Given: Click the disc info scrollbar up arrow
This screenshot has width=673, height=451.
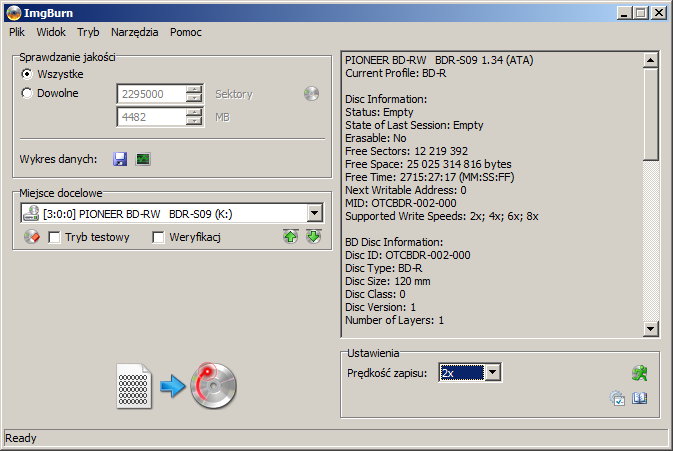Looking at the screenshot, I should pos(651,60).
